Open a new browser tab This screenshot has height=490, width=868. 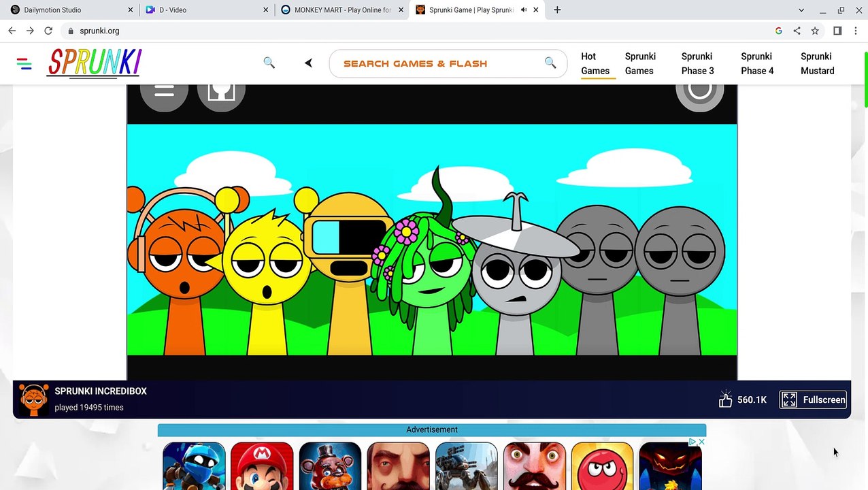(557, 10)
